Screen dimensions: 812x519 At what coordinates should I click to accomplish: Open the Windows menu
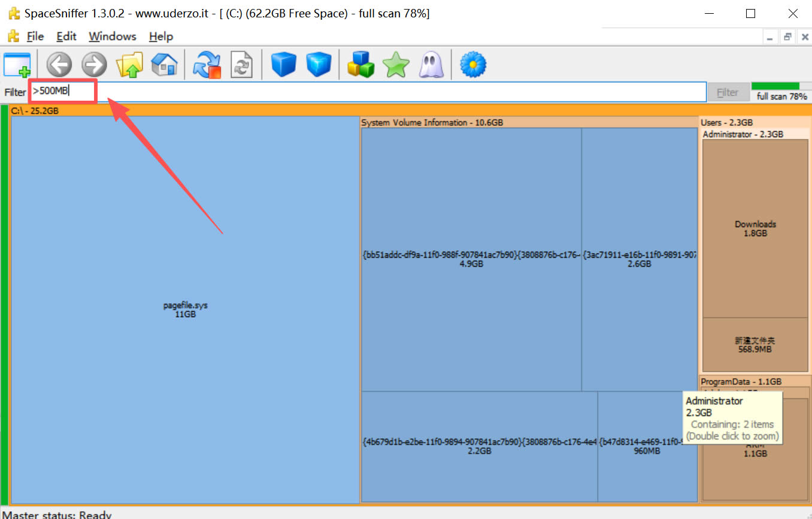(112, 37)
